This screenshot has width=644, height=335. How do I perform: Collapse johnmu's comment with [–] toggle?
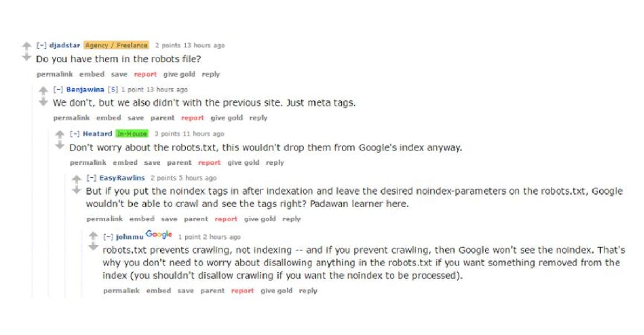(x=107, y=236)
